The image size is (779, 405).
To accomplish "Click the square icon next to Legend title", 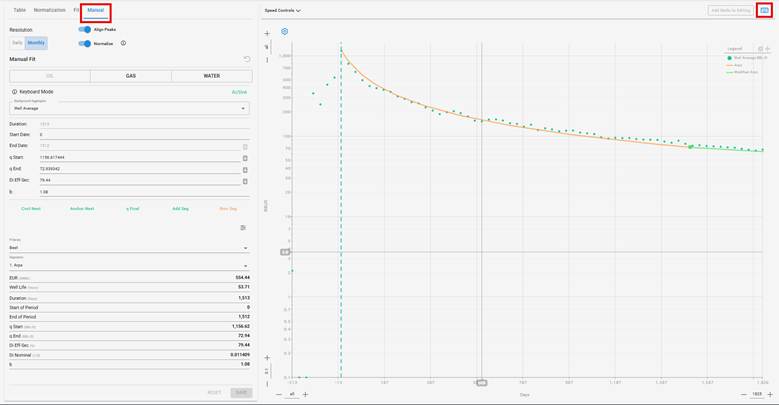I will point(760,49).
